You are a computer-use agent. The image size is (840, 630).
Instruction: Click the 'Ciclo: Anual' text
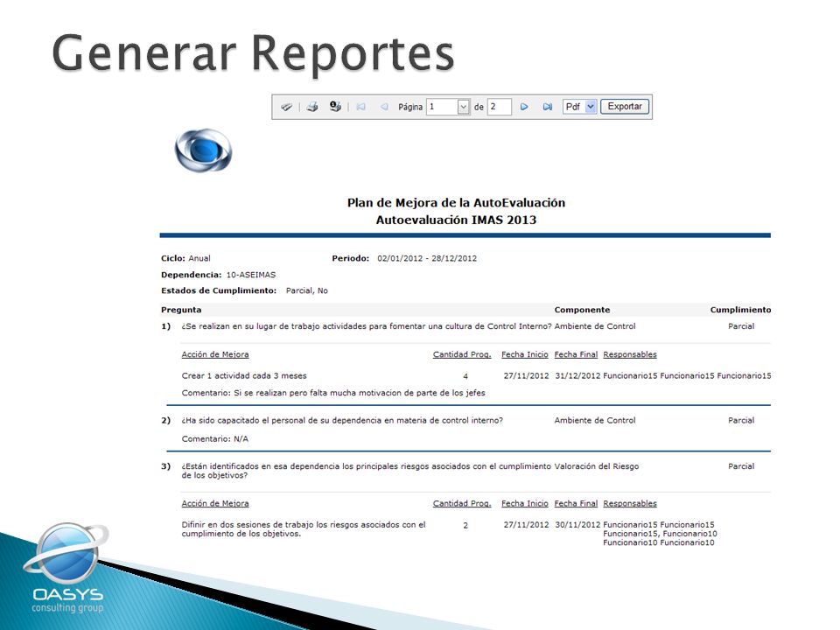coord(185,258)
